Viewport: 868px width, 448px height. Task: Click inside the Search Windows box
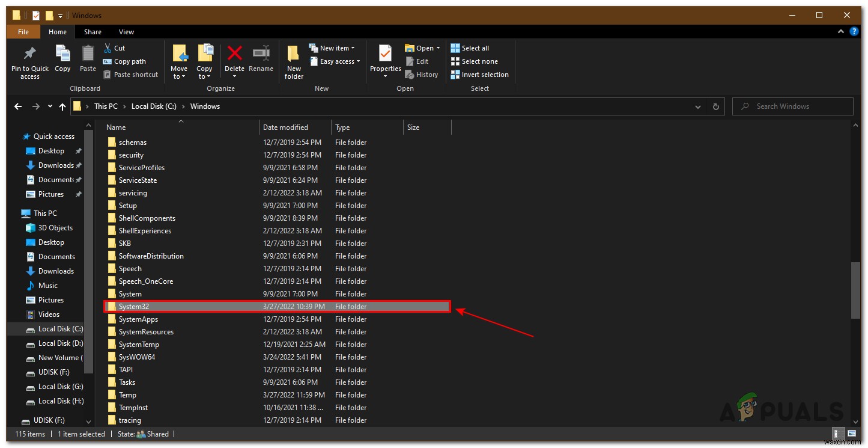click(x=793, y=106)
